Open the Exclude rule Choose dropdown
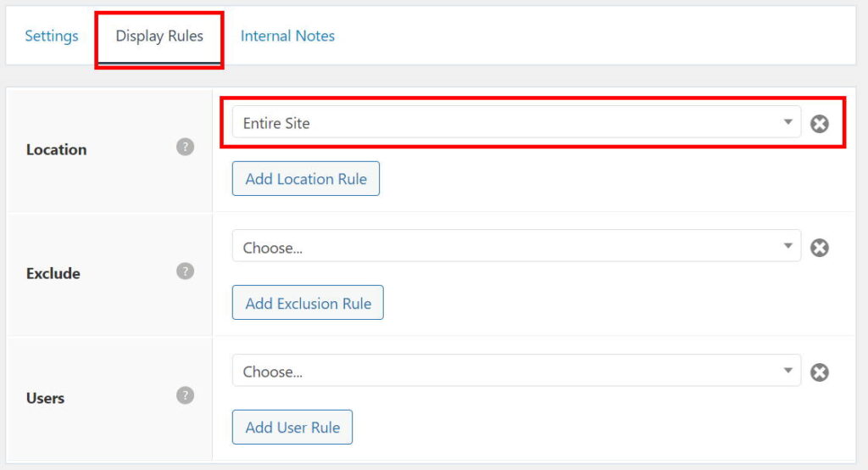Screen dimensions: 868x470 pyautogui.click(x=509, y=247)
